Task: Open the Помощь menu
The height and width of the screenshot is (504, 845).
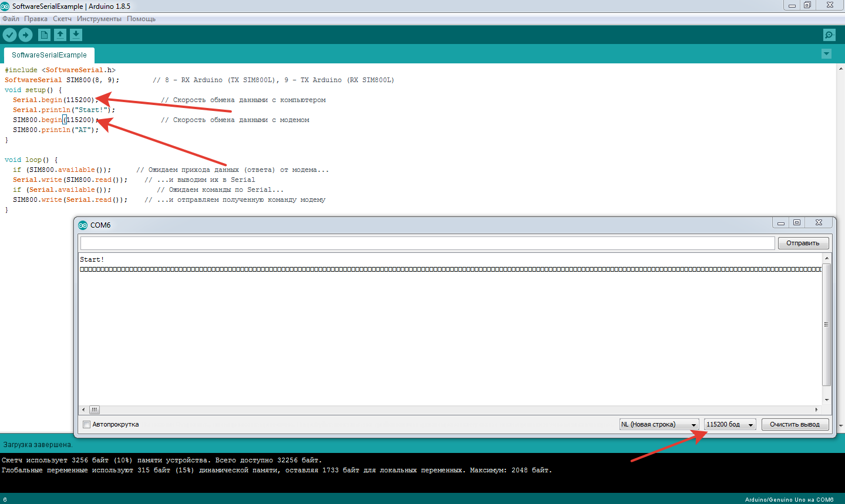Action: [142, 19]
